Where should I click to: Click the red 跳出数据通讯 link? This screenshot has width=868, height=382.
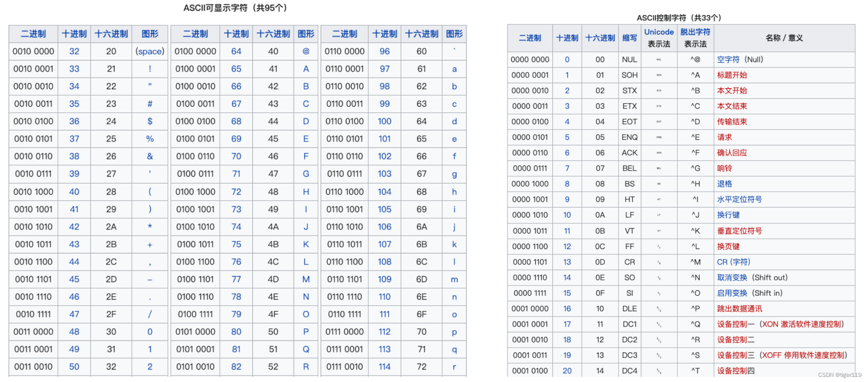740,309
